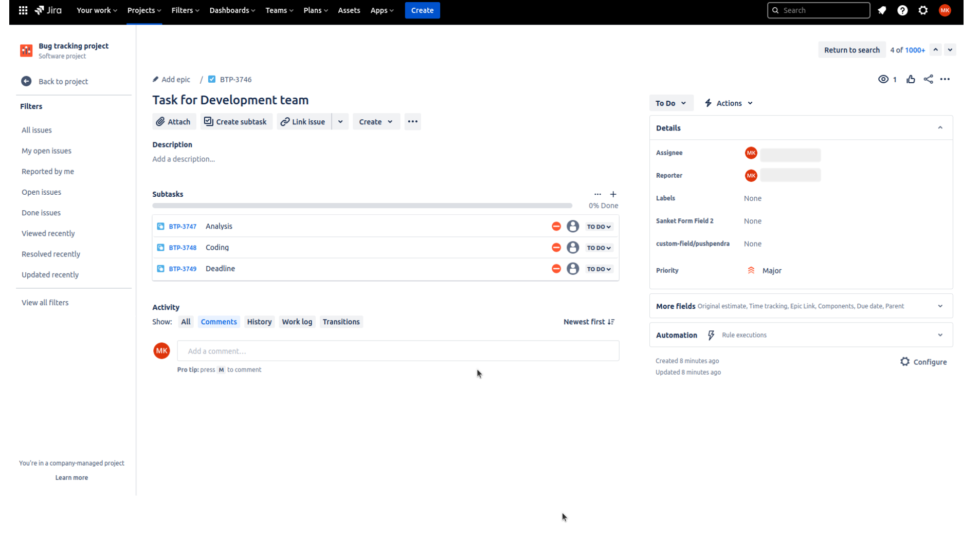This screenshot has height=538, width=980.
Task: Click the thumbs-up vote icon
Action: 911,79
